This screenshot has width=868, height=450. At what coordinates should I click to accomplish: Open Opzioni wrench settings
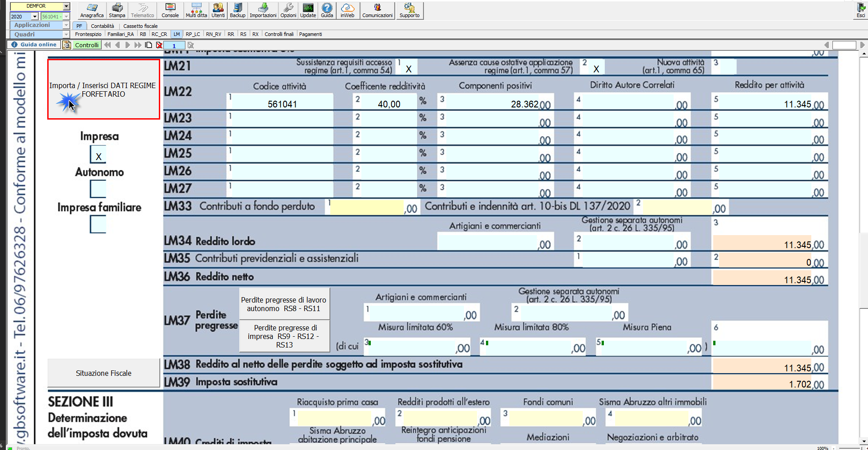288,10
